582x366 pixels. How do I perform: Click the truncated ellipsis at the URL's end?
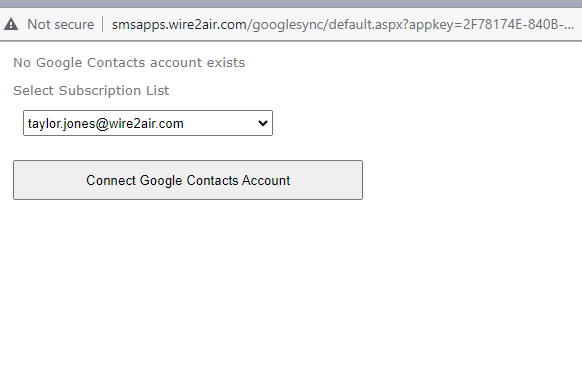pyautogui.click(x=569, y=24)
